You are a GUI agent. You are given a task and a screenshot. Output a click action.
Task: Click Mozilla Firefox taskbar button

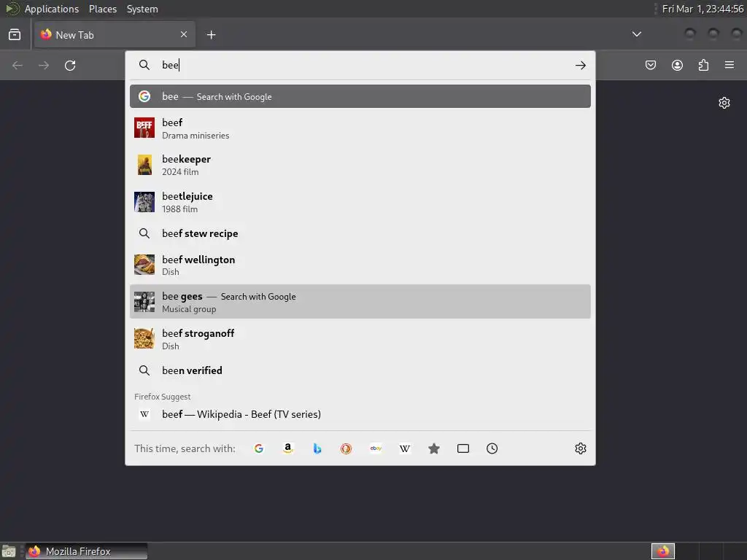pos(86,551)
